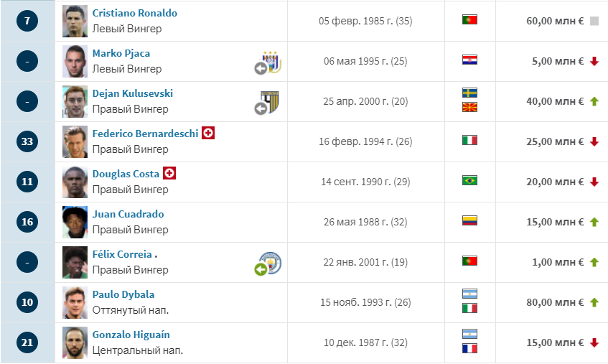Click injury red cross next to Douglas Costa
The width and height of the screenshot is (608, 364).
(170, 174)
